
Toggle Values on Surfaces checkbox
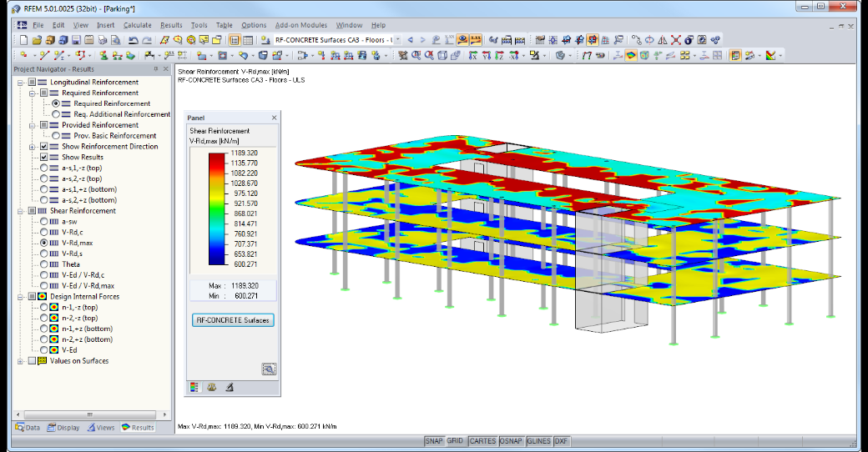(32, 361)
